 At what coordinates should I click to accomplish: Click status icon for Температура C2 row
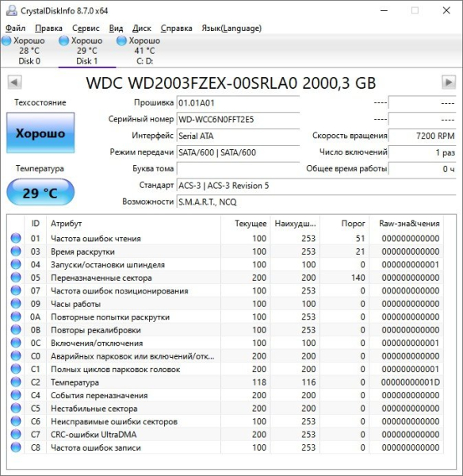[16, 382]
